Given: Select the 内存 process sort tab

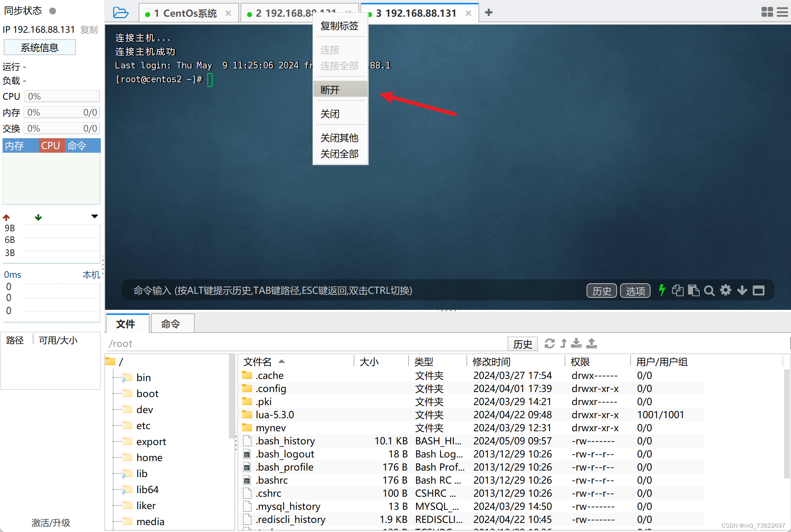Looking at the screenshot, I should tap(21, 145).
